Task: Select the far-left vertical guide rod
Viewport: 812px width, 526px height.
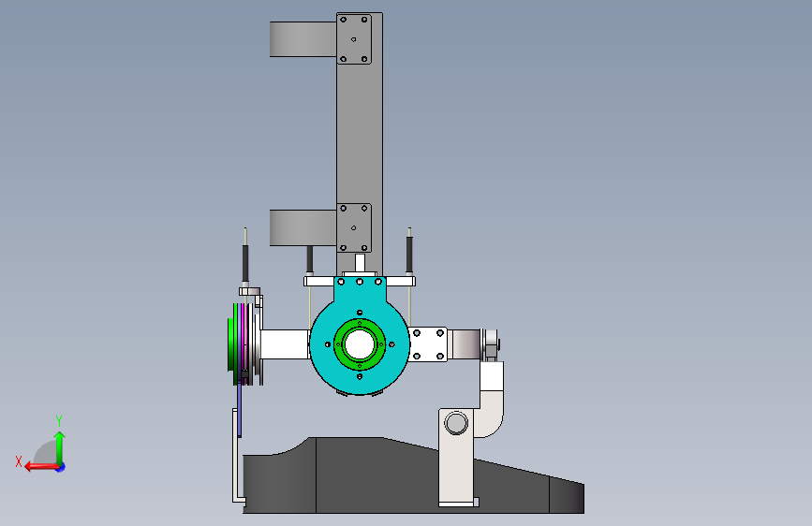Action: tap(245, 257)
